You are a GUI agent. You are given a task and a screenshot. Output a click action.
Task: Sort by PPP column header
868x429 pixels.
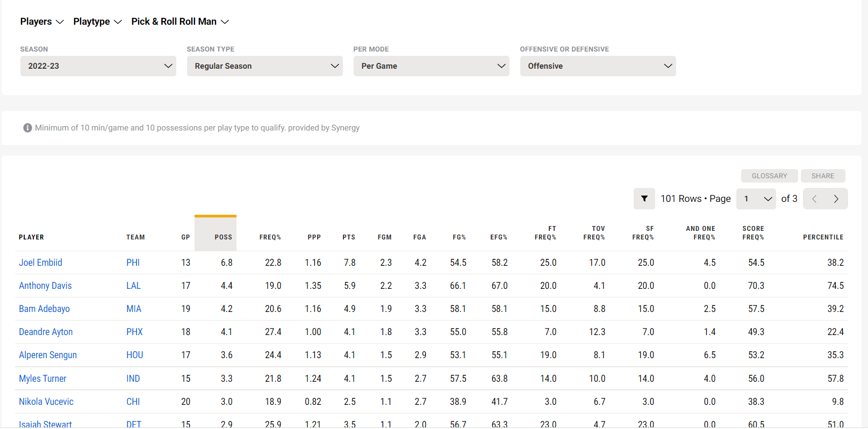[x=314, y=237]
